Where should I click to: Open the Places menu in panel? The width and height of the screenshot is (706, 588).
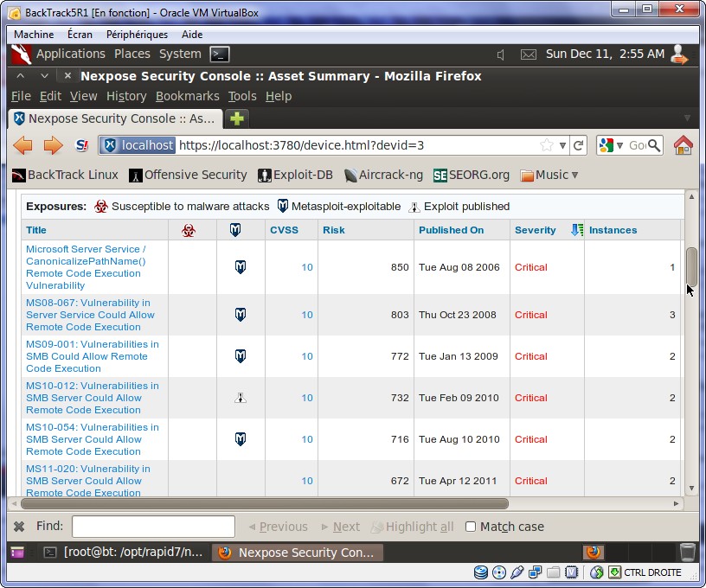coord(132,54)
